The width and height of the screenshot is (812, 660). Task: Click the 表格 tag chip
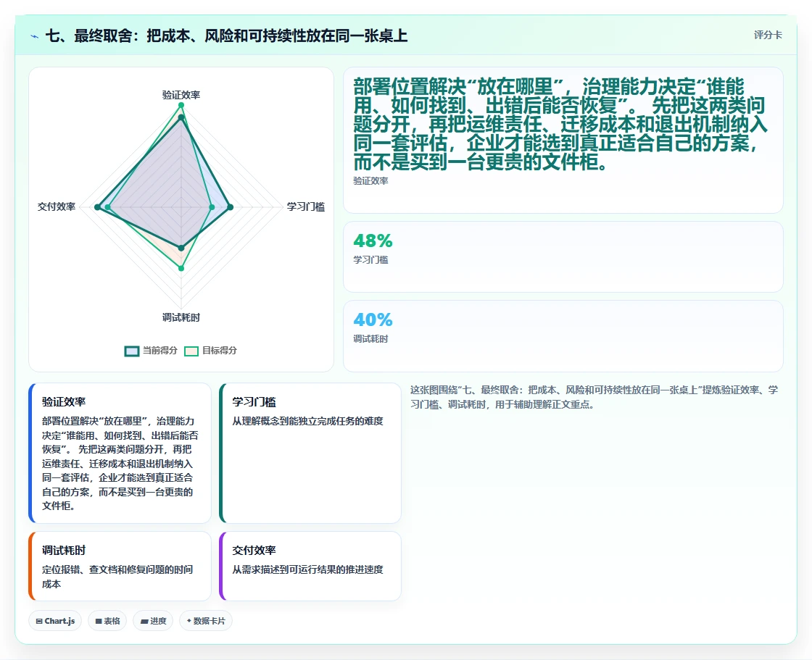(x=107, y=621)
